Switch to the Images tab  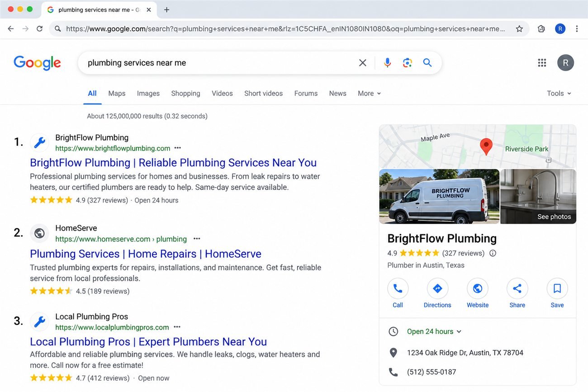(x=148, y=94)
